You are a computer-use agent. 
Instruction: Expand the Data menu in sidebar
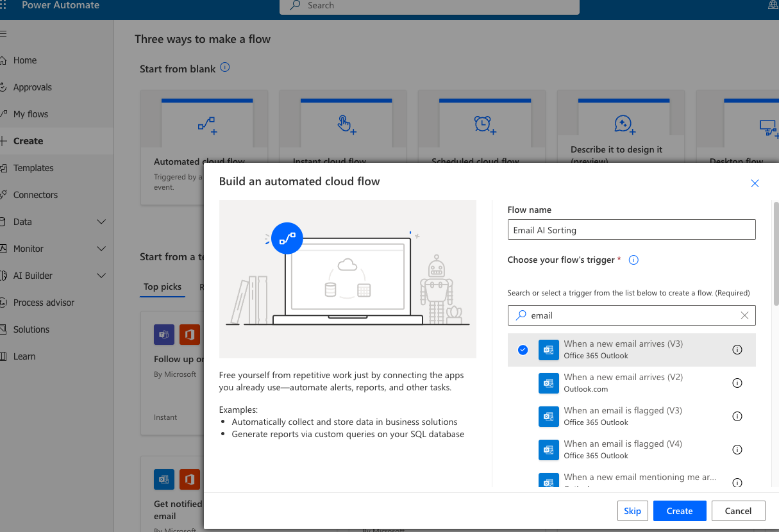(101, 222)
